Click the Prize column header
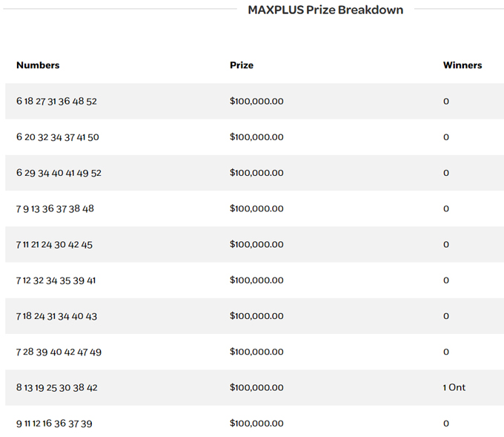The height and width of the screenshot is (437, 504). pyautogui.click(x=242, y=65)
